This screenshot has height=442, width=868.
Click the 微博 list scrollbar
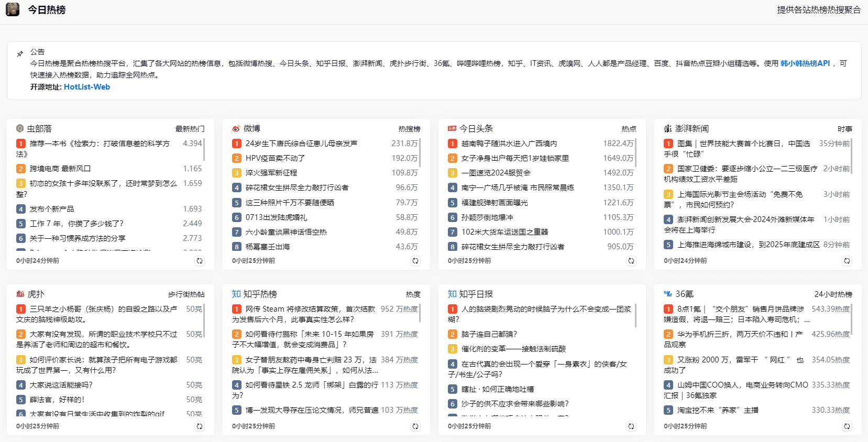point(420,152)
